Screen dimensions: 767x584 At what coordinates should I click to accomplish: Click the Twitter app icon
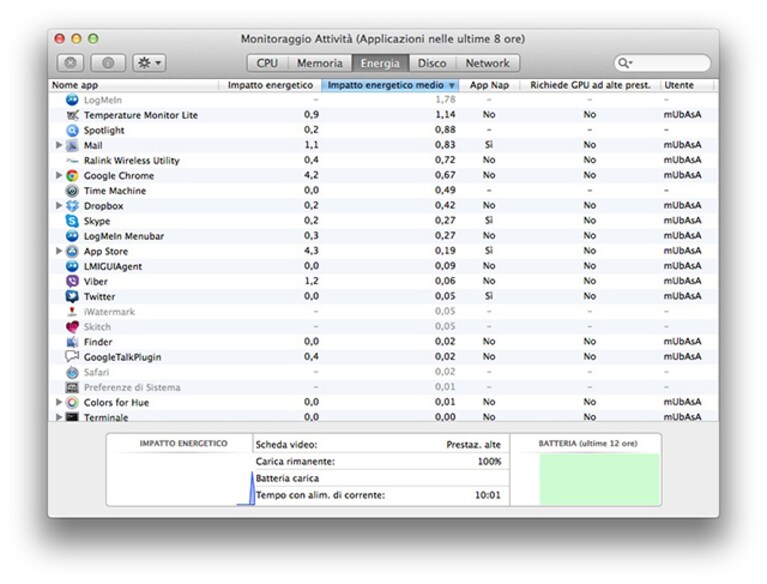72,296
